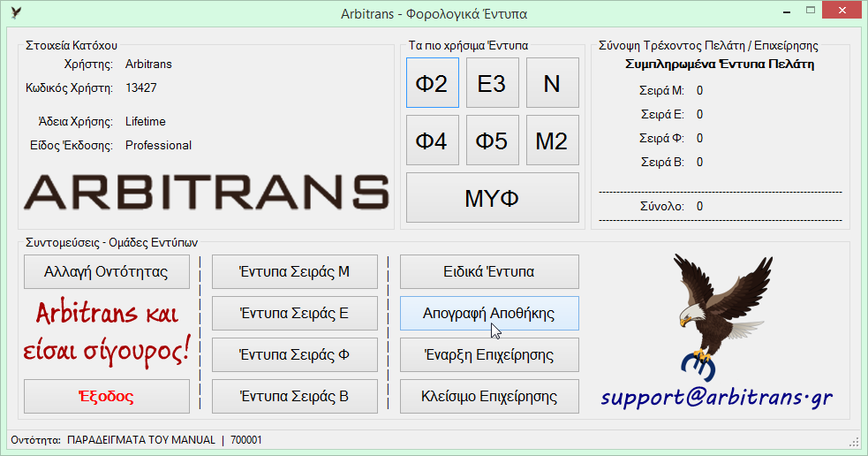Click the 'Σειρά Β:' count label
The height and width of the screenshot is (456, 868).
click(662, 162)
